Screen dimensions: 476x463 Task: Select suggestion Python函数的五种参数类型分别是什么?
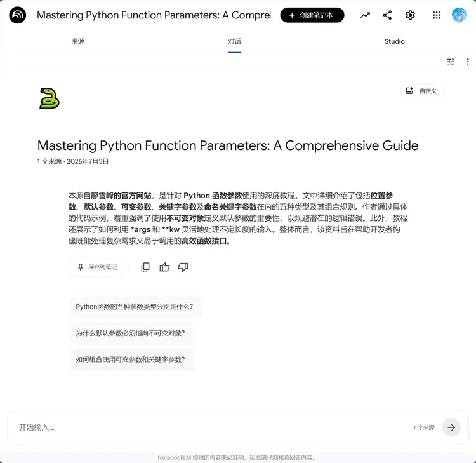[135, 307]
